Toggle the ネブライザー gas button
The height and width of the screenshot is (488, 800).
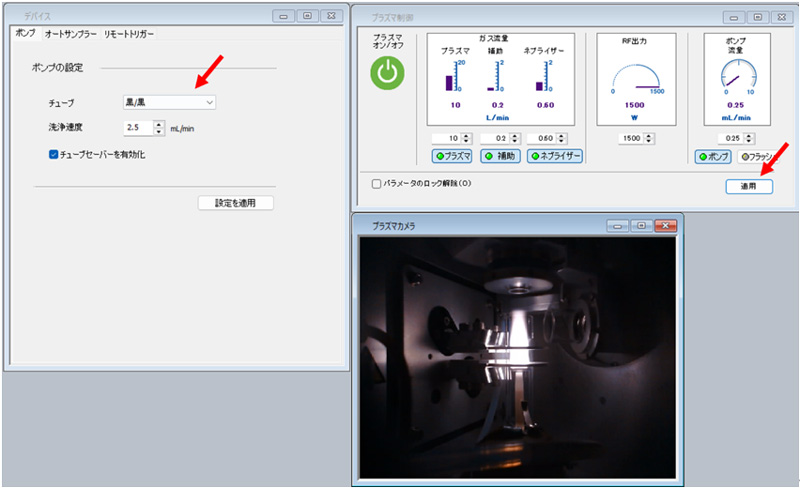tap(555, 156)
